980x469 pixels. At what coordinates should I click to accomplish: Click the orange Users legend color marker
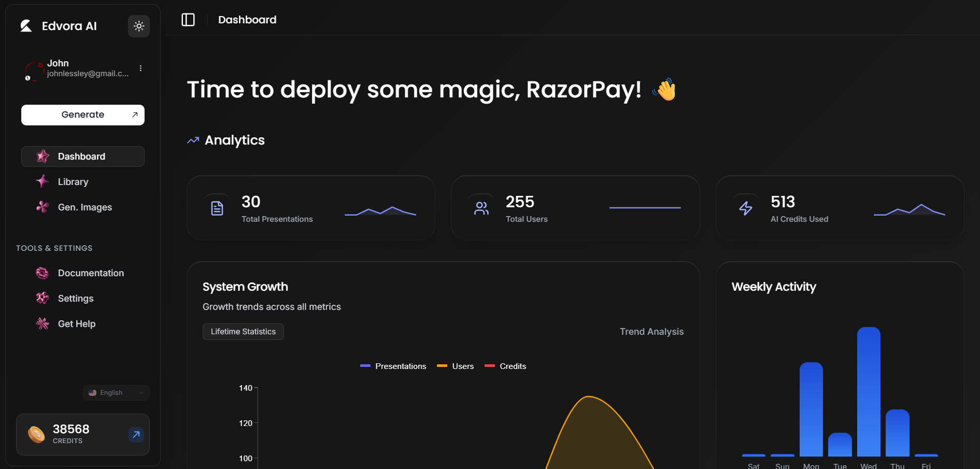[x=442, y=366]
